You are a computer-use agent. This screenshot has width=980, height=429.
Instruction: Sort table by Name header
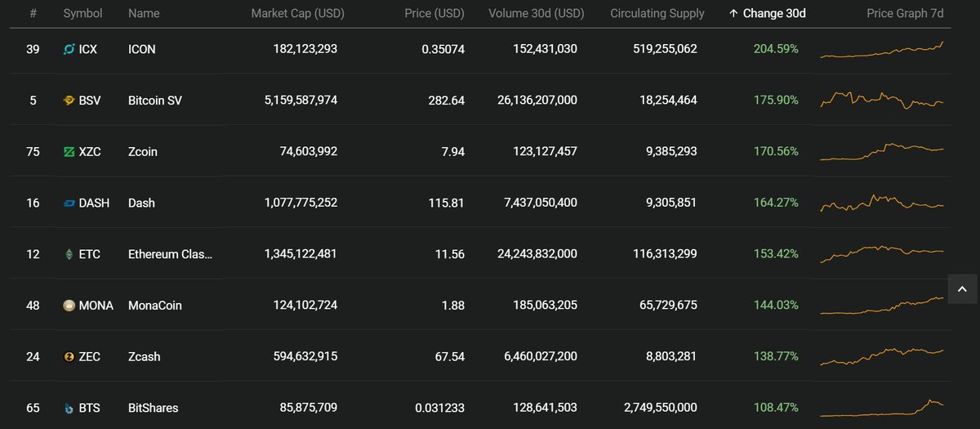pyautogui.click(x=144, y=13)
